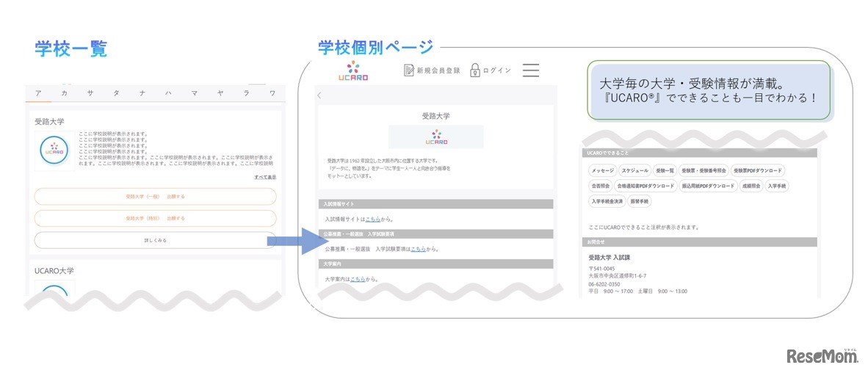Open the hamburger menu in the header
The image size is (868, 373).
click(x=530, y=70)
